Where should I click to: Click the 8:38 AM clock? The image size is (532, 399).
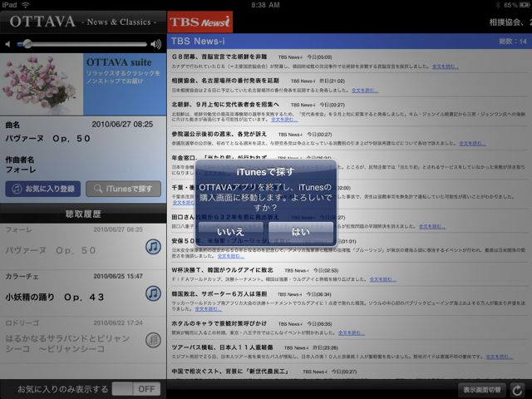pos(266,5)
